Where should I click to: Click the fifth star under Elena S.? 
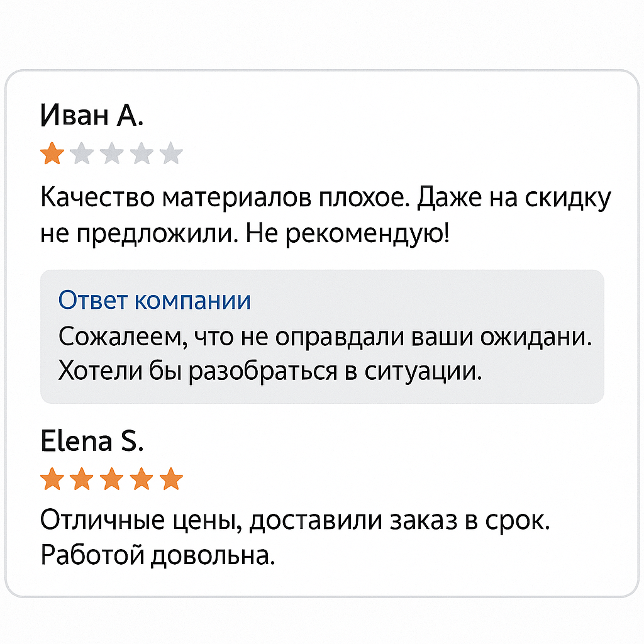click(170, 480)
